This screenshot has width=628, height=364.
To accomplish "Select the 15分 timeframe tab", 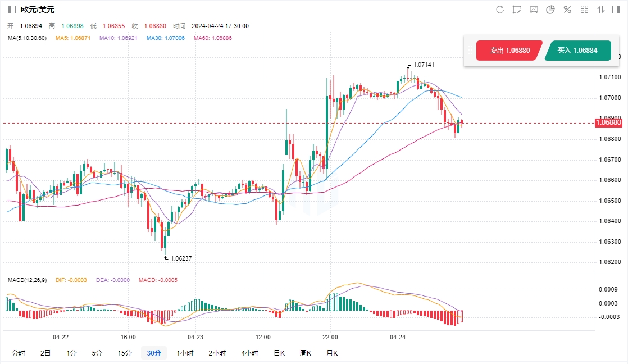I will click(125, 353).
